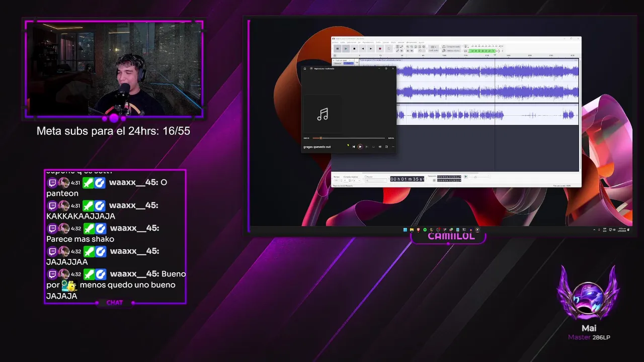Click Audacity's Fit project to width zoom icon

click(x=420, y=47)
